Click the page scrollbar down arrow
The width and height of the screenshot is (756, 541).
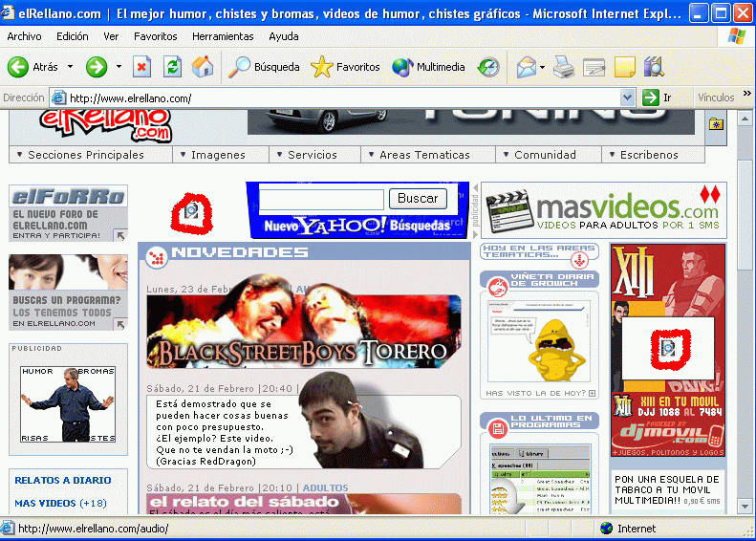point(745,507)
